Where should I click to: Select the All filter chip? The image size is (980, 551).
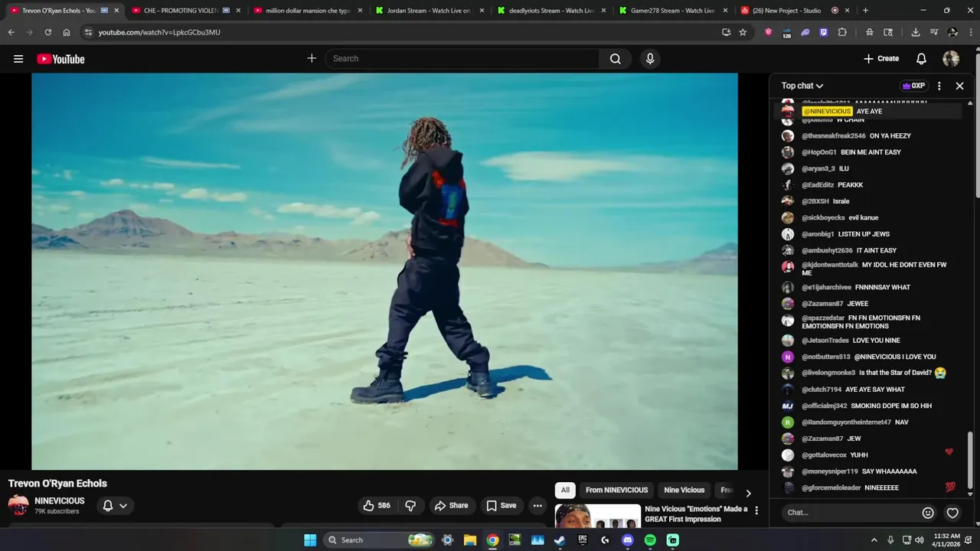[565, 490]
